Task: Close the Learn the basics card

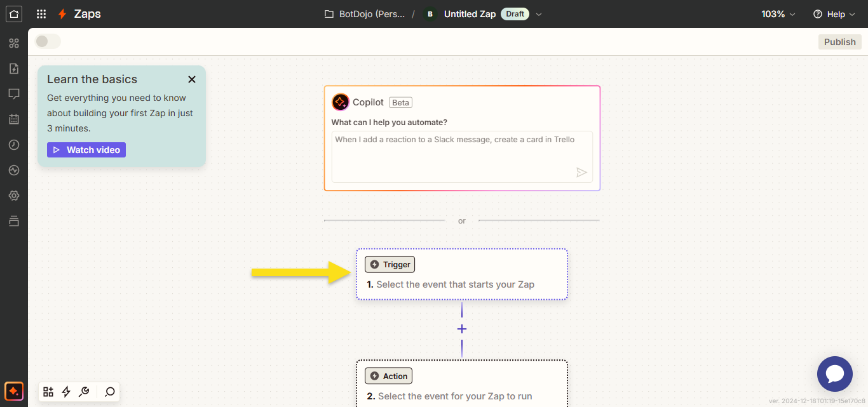Action: click(x=192, y=79)
